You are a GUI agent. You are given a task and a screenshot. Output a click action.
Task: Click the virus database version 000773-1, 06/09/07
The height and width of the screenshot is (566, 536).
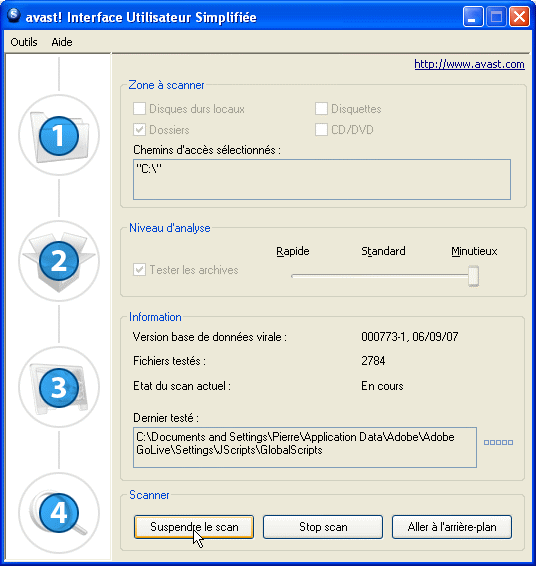point(410,337)
